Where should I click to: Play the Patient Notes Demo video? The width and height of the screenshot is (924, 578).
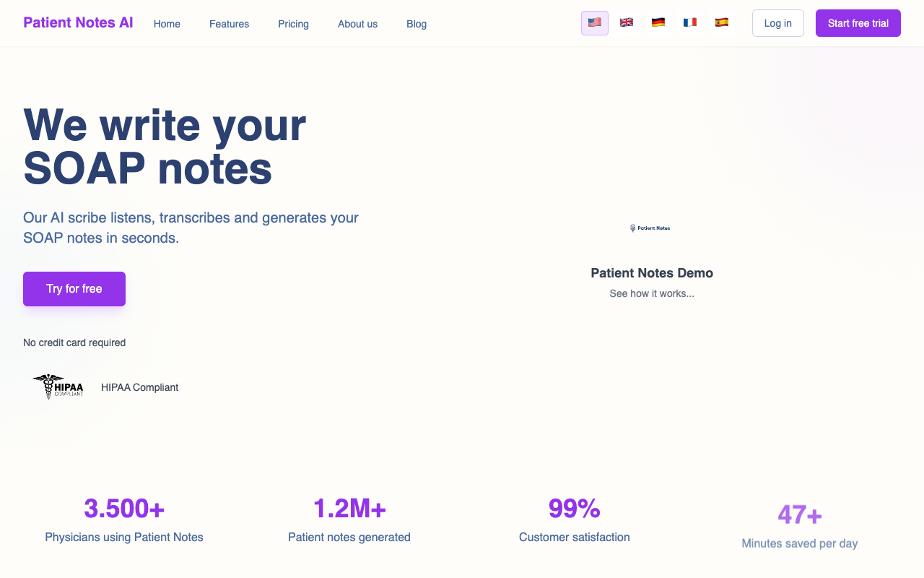pyautogui.click(x=652, y=273)
